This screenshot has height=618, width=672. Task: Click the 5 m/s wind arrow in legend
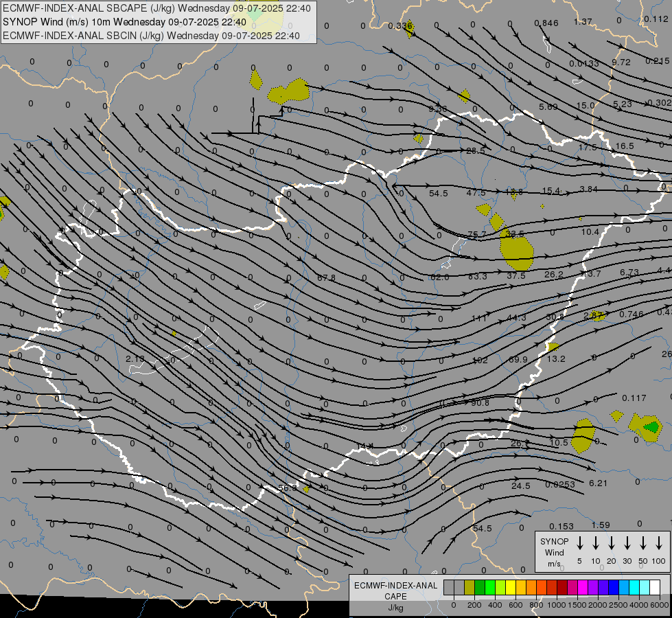click(579, 543)
